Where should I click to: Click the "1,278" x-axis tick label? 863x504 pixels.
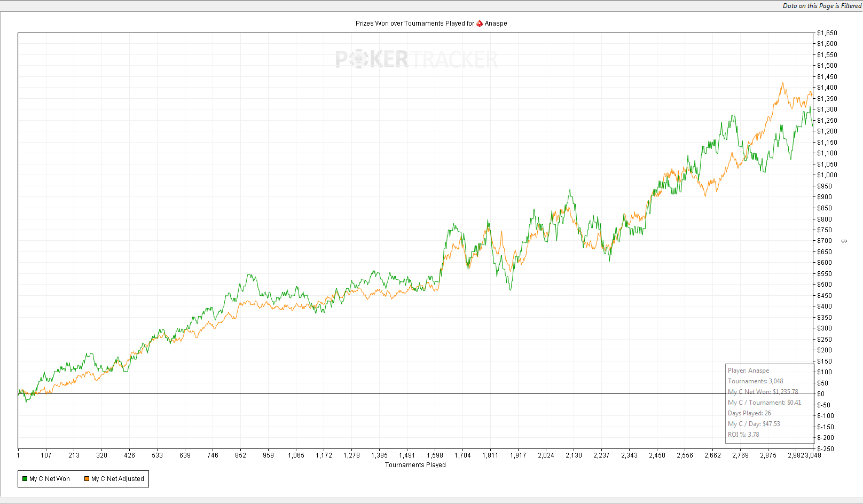tap(351, 455)
